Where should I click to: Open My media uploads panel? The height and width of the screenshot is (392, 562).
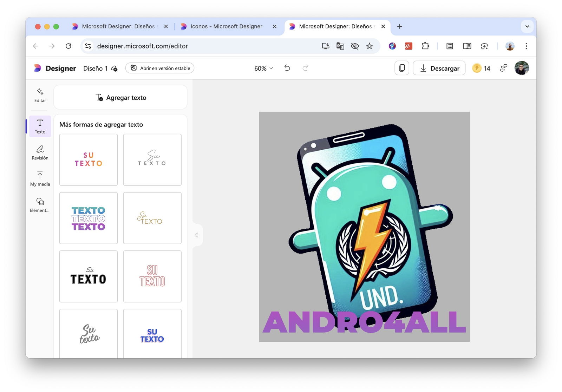point(40,179)
